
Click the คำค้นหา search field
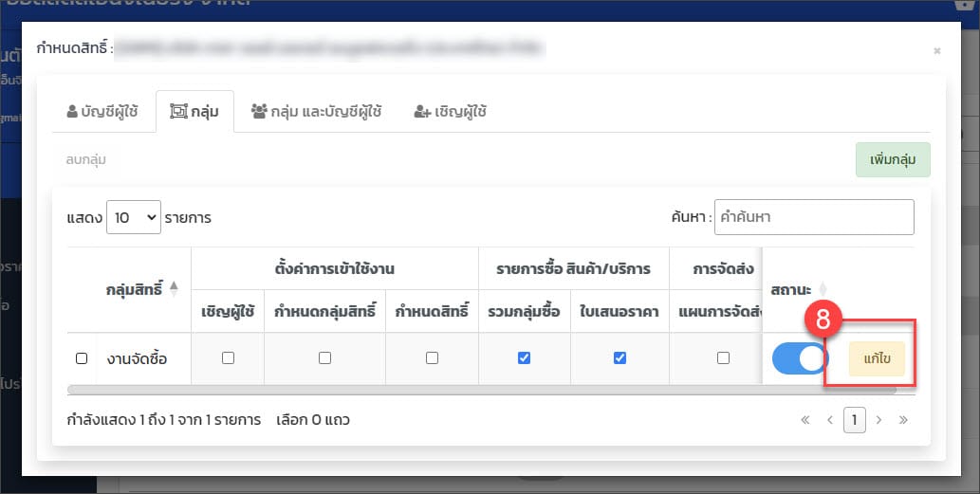pyautogui.click(x=813, y=217)
